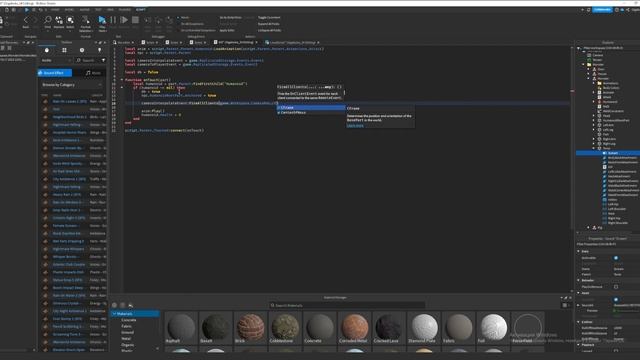
Task: Click the quick-access play icon in title toolbar
Action: point(27,9)
